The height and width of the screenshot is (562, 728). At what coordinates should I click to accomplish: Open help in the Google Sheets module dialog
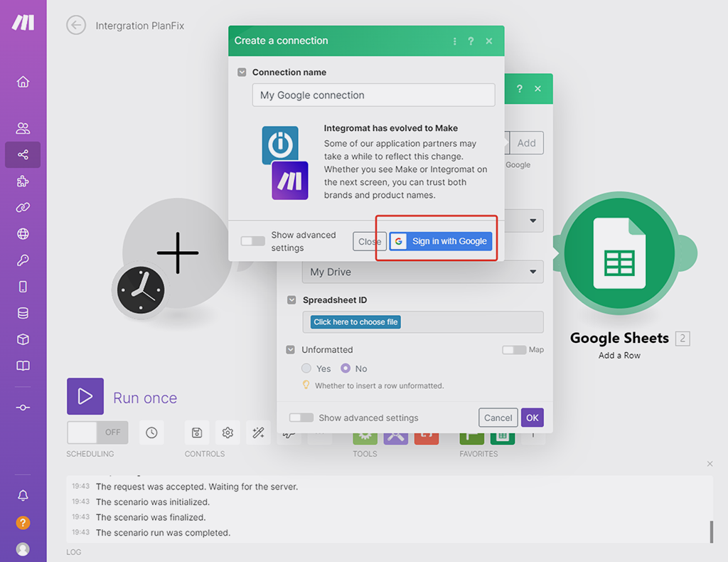coord(520,89)
